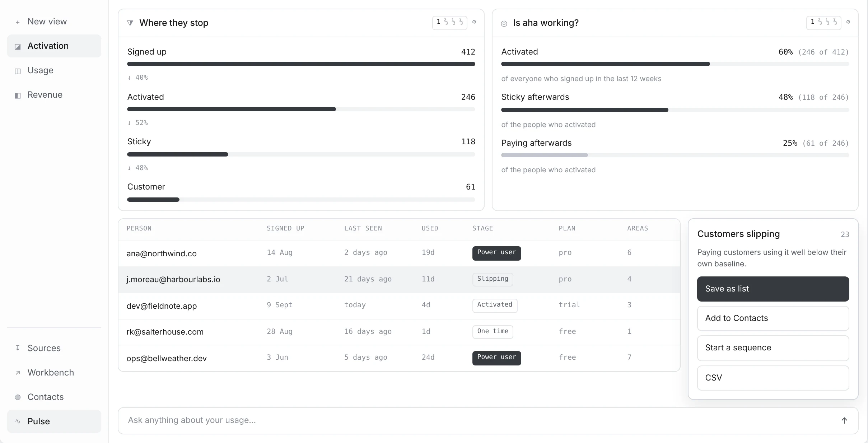The height and width of the screenshot is (443, 868).
Task: Switch to the Revenue view
Action: 54,95
